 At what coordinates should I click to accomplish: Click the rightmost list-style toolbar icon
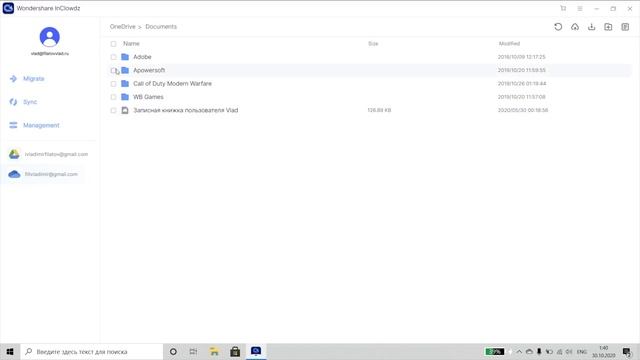(625, 27)
